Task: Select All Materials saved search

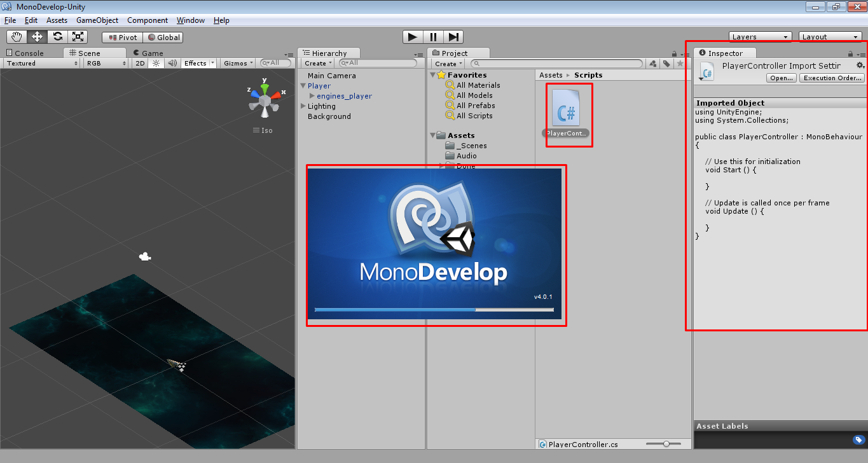Action: [x=472, y=85]
